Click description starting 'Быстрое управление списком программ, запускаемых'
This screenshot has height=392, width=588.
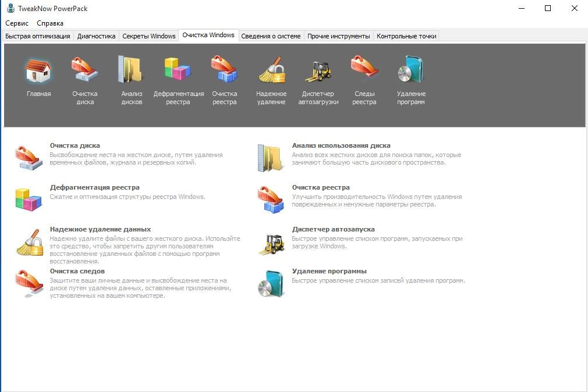click(377, 243)
